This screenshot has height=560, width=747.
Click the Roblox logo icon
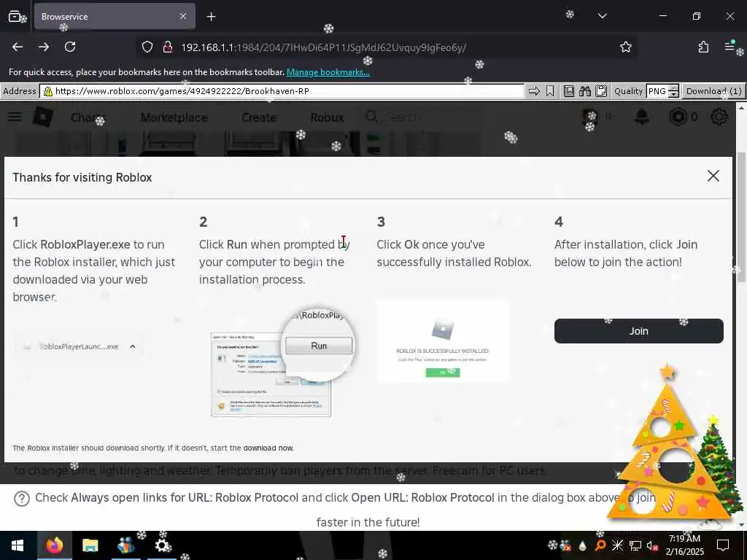point(42,117)
